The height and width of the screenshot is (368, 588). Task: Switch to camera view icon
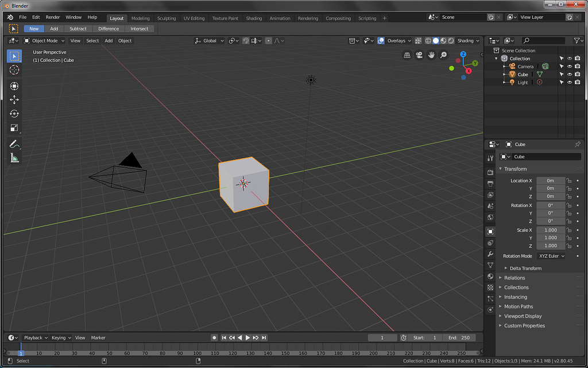tap(419, 55)
